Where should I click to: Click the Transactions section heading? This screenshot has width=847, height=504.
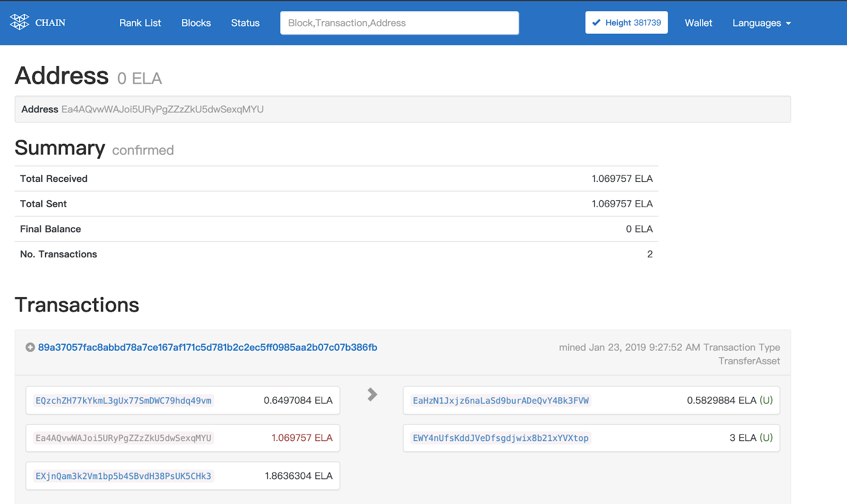[x=77, y=305]
